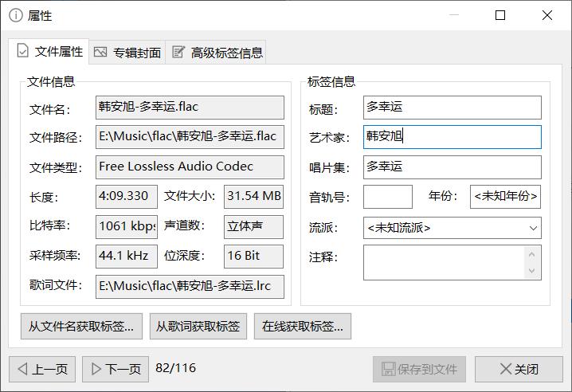The image size is (572, 392).
Task: Click the 注释 scrollbar up arrow
Action: (531, 254)
